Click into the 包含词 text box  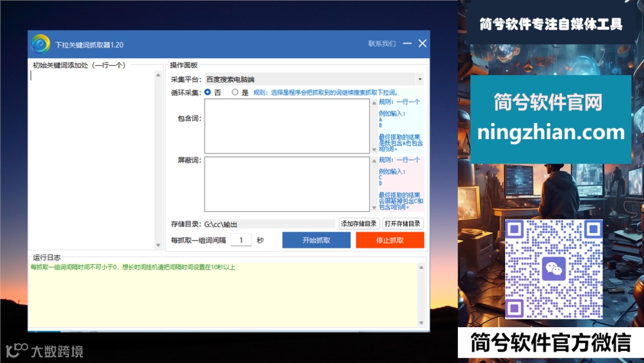click(287, 126)
